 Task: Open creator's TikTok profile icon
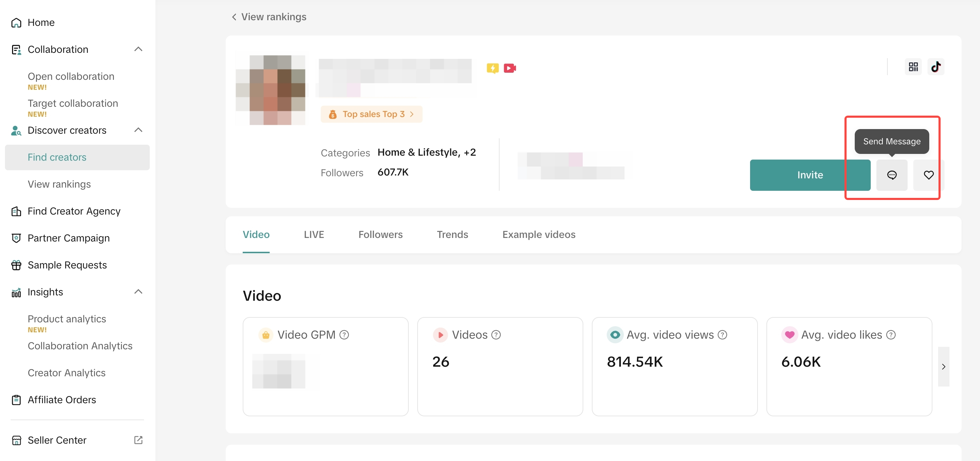pyautogui.click(x=936, y=67)
